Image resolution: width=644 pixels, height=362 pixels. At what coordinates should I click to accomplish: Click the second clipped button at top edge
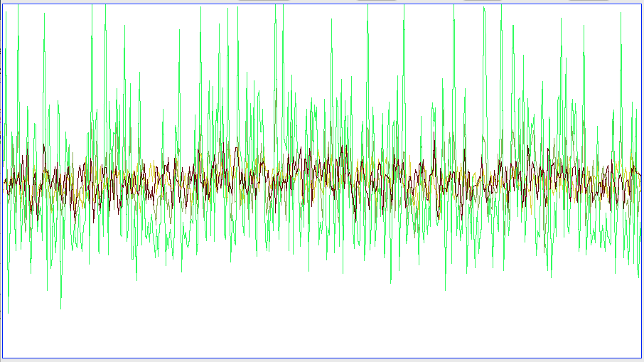click(x=376, y=1)
